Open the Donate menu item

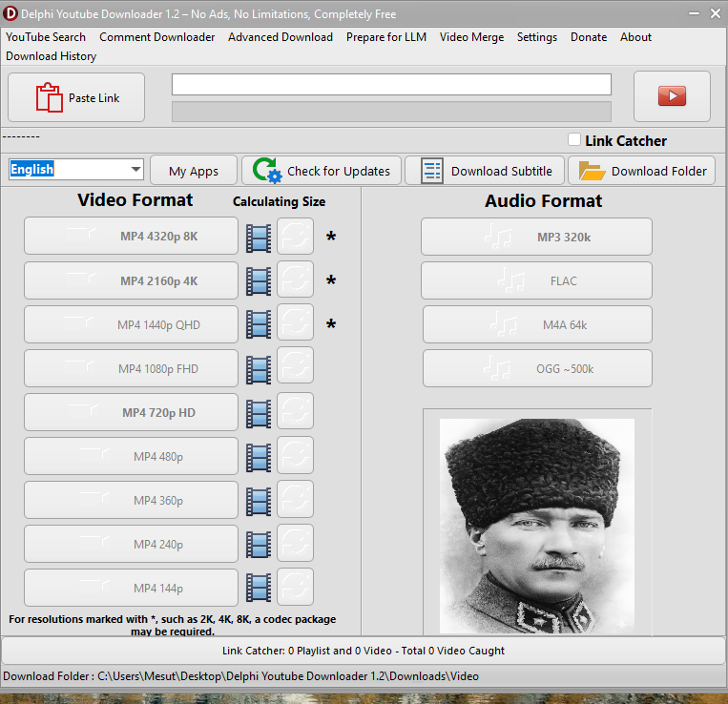pyautogui.click(x=589, y=37)
